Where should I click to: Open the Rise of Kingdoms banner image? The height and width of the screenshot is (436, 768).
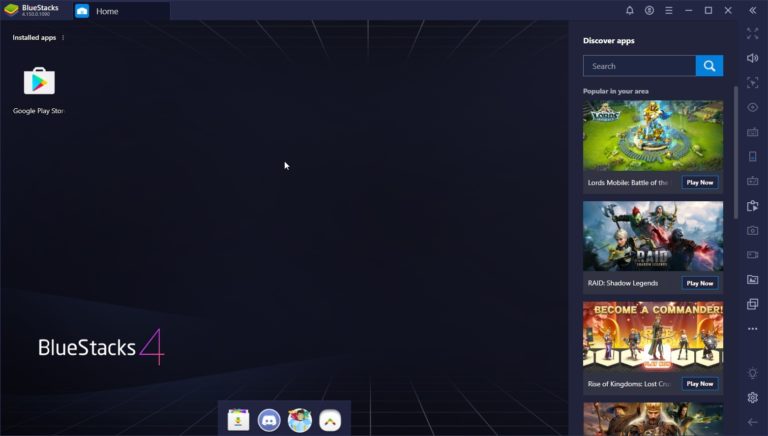[653, 337]
